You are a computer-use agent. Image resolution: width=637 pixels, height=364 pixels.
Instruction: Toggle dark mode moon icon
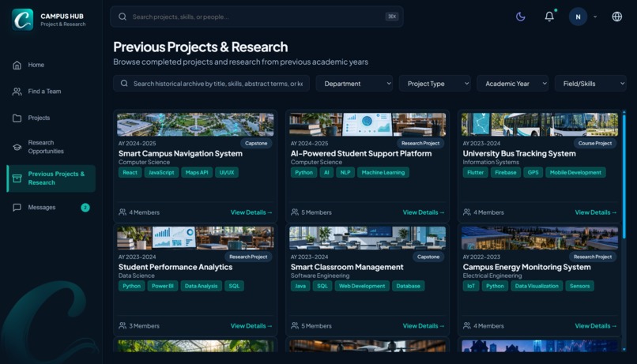coord(520,17)
